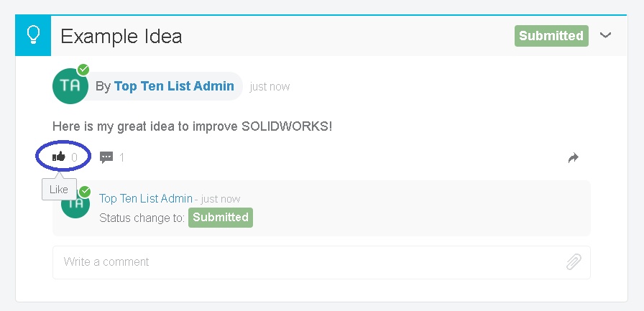Open comments via the speech bubble icon

tap(106, 157)
